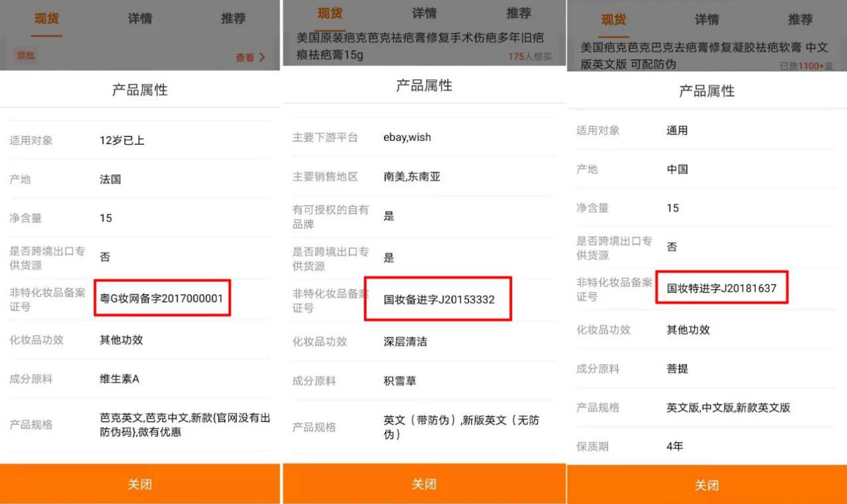Select the value 12岁已上

pyautogui.click(x=122, y=141)
